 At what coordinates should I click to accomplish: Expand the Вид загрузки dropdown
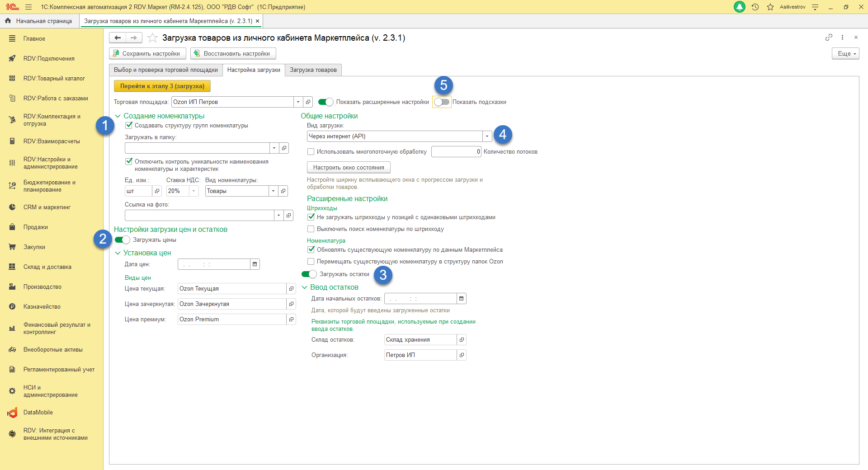(x=487, y=136)
